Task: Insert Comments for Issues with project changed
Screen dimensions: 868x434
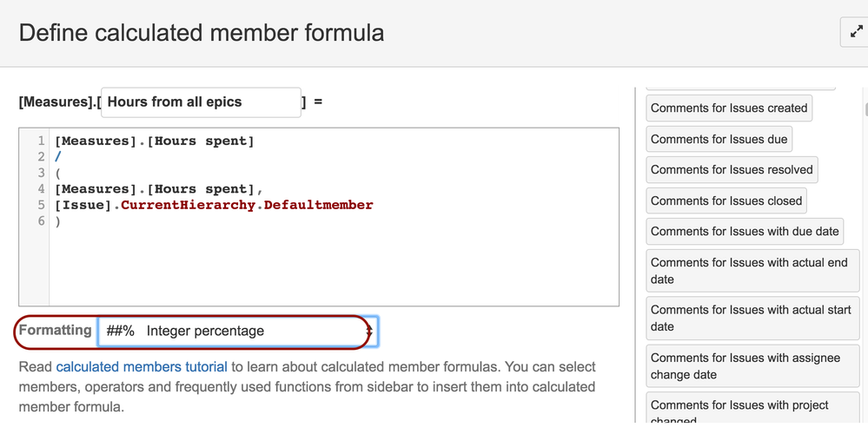Action: coord(752,412)
